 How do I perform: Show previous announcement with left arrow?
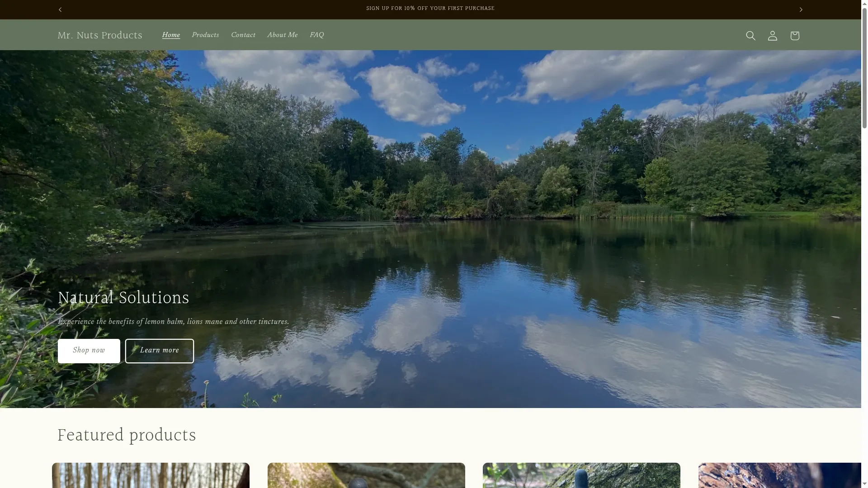coord(60,9)
